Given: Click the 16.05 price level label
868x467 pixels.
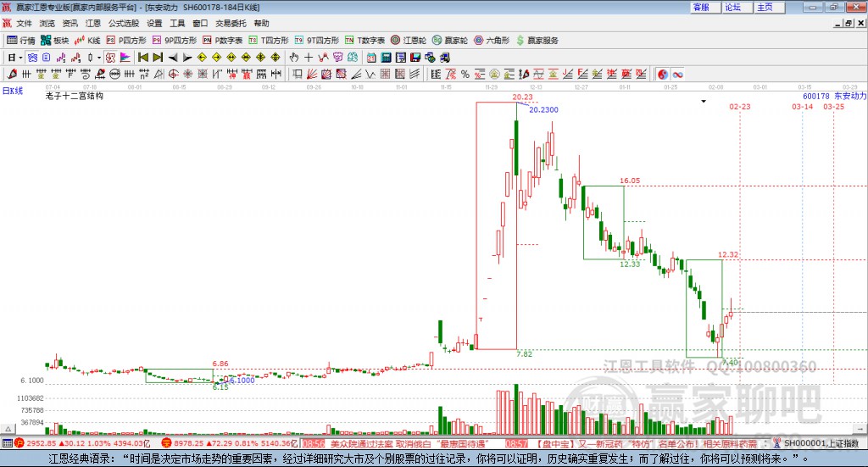Looking at the screenshot, I should click(x=630, y=181).
